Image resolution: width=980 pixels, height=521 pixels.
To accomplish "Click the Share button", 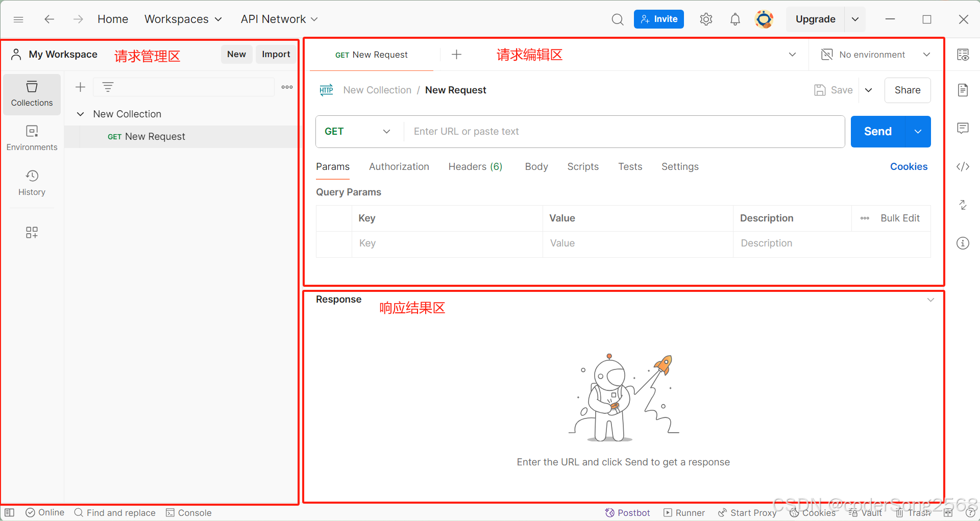I will click(x=908, y=90).
